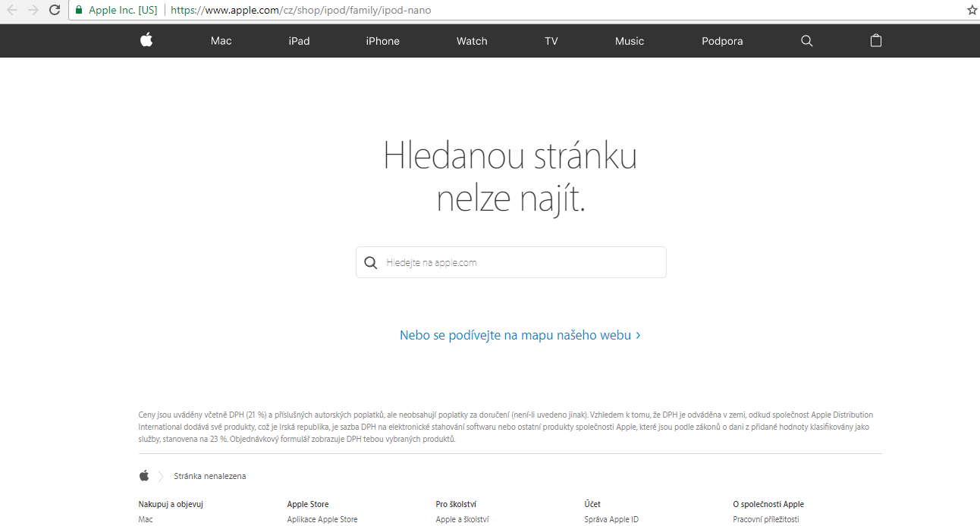Click the Apple logo in footer breadcrumb
Image resolution: width=980 pixels, height=526 pixels.
pos(144,476)
